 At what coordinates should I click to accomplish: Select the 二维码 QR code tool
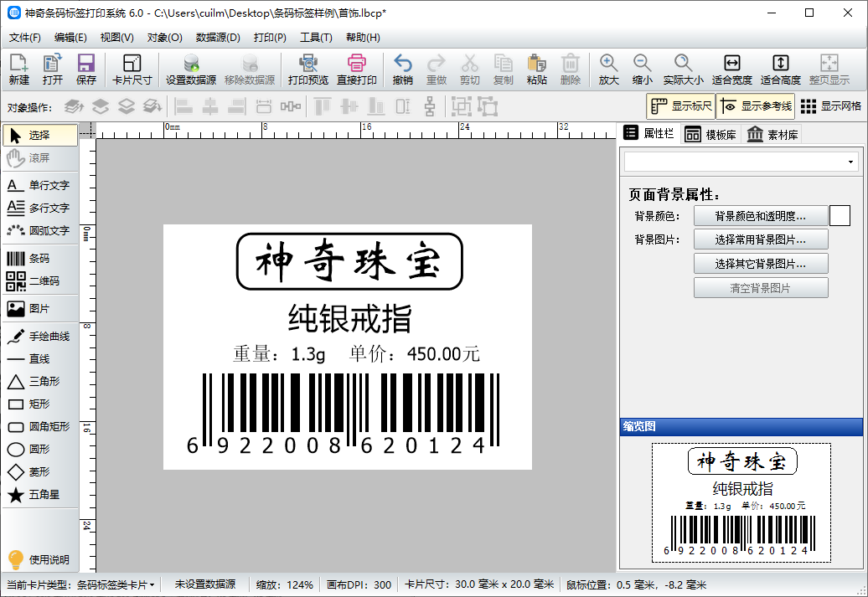coord(39,281)
